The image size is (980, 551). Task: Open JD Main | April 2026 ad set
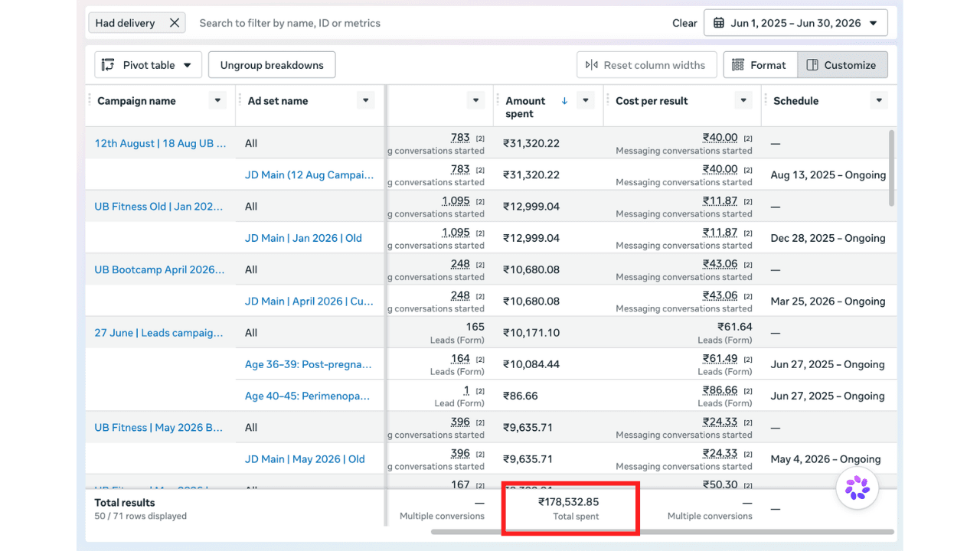(x=309, y=302)
